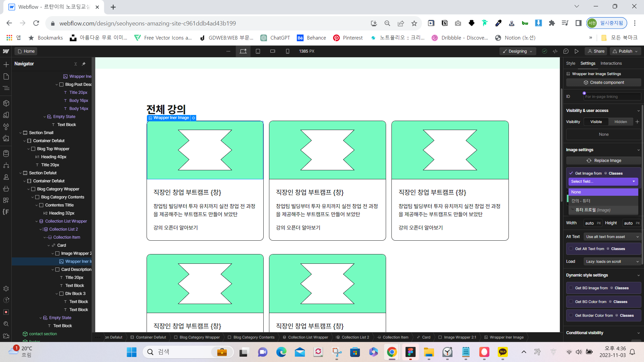Open the Pages panel icon
Image resolution: width=644 pixels, height=362 pixels.
point(6,76)
